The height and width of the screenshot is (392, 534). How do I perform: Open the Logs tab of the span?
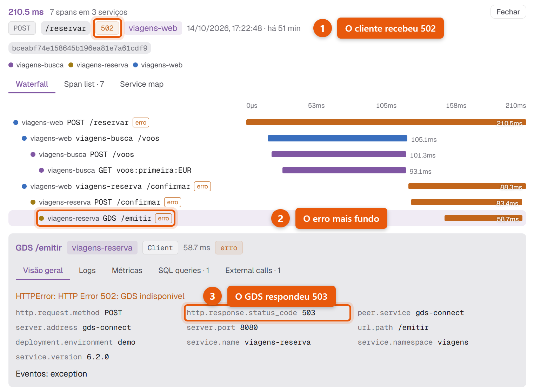pos(87,271)
